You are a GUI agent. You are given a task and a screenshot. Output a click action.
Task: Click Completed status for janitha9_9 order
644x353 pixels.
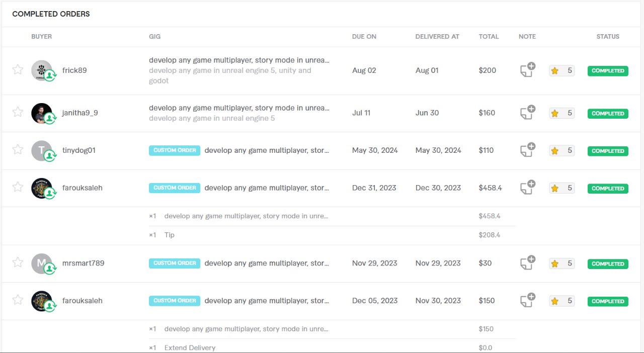608,113
